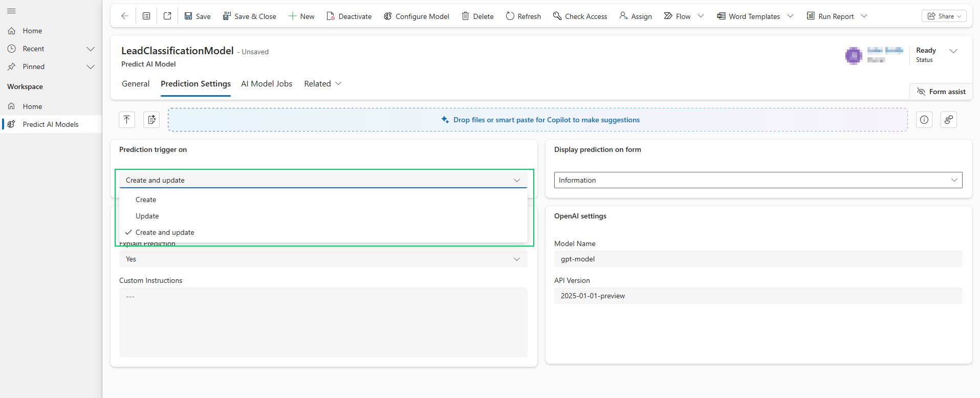The image size is (980, 398).
Task: Click the Configure Model button
Action: pyautogui.click(x=416, y=16)
